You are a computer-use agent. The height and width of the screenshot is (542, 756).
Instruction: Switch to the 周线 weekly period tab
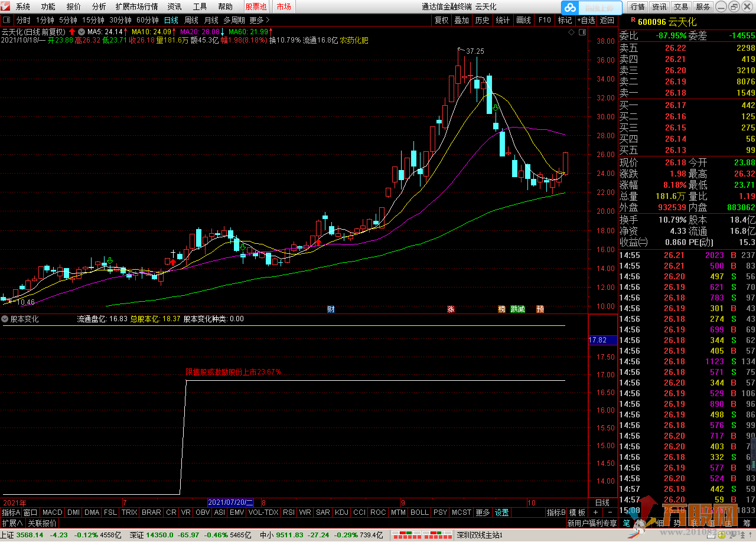[191, 20]
